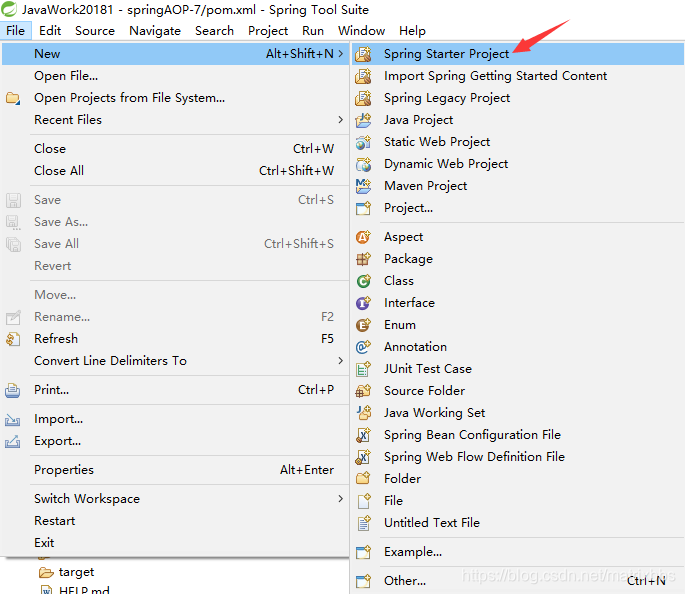Click the Package icon in submenu

pos(363,259)
